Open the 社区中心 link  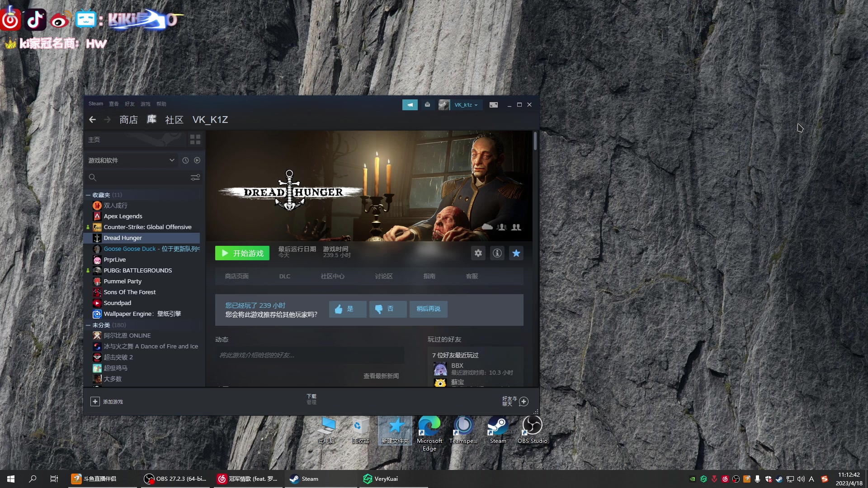pos(333,277)
